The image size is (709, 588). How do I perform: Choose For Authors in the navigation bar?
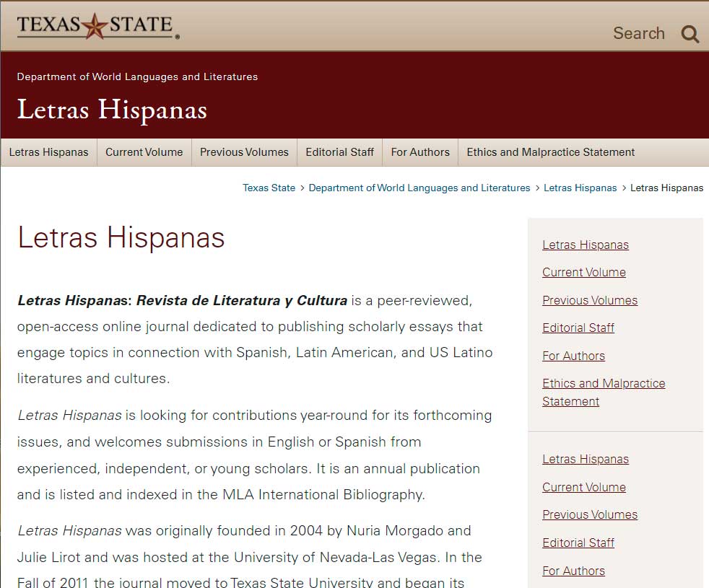coord(420,152)
